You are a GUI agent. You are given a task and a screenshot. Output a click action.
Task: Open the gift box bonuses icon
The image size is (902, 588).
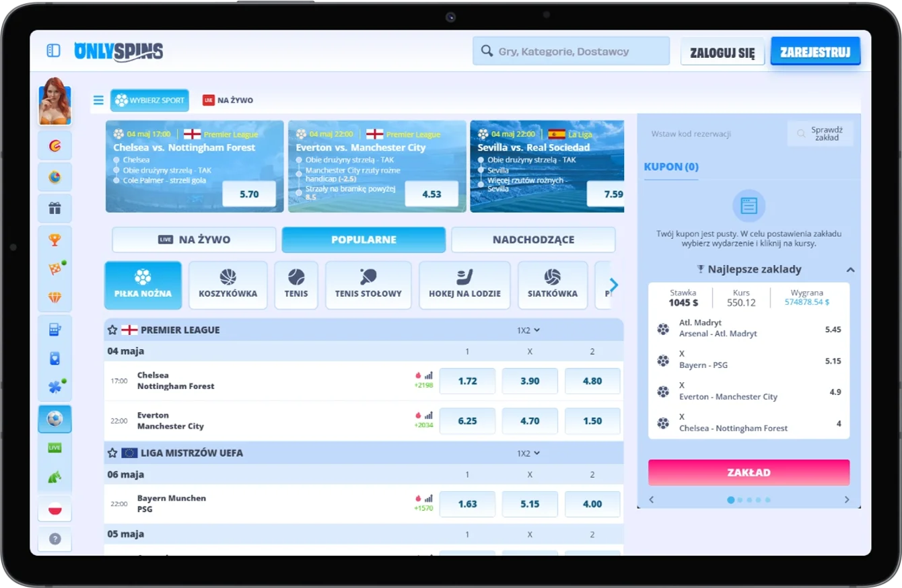coord(55,209)
